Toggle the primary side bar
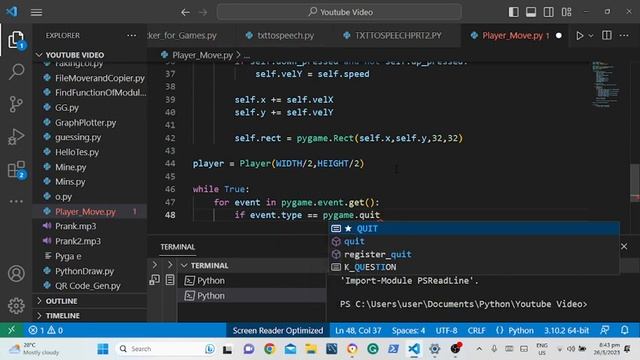 click(513, 12)
